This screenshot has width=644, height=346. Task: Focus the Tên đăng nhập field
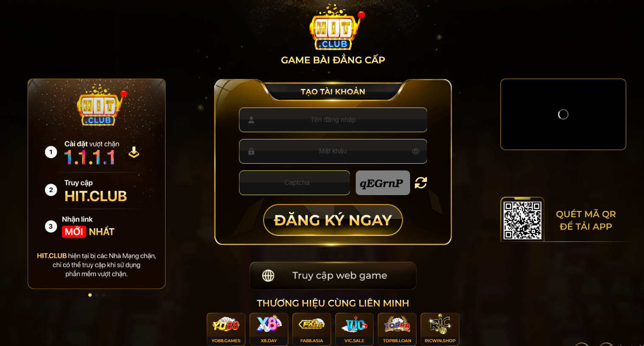[x=333, y=120]
